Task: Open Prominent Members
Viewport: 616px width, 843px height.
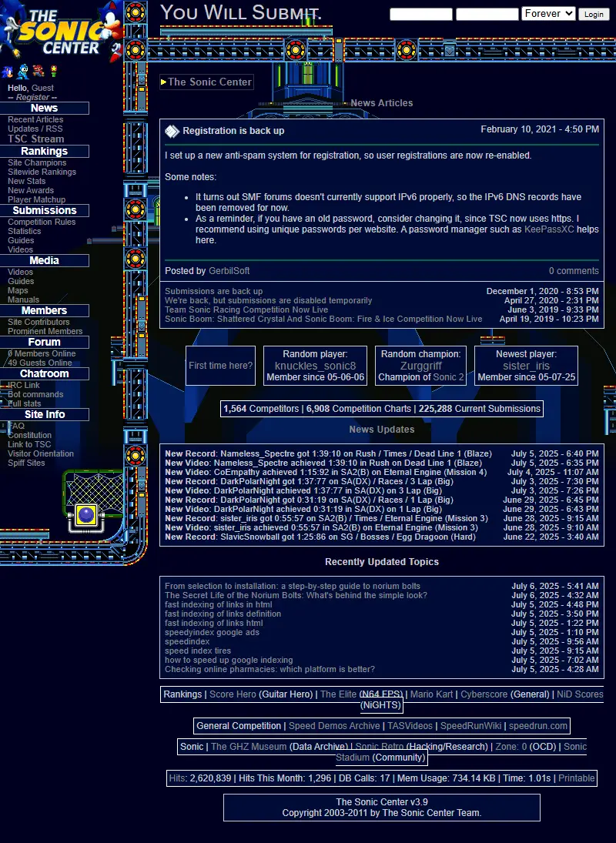Action: 45,331
